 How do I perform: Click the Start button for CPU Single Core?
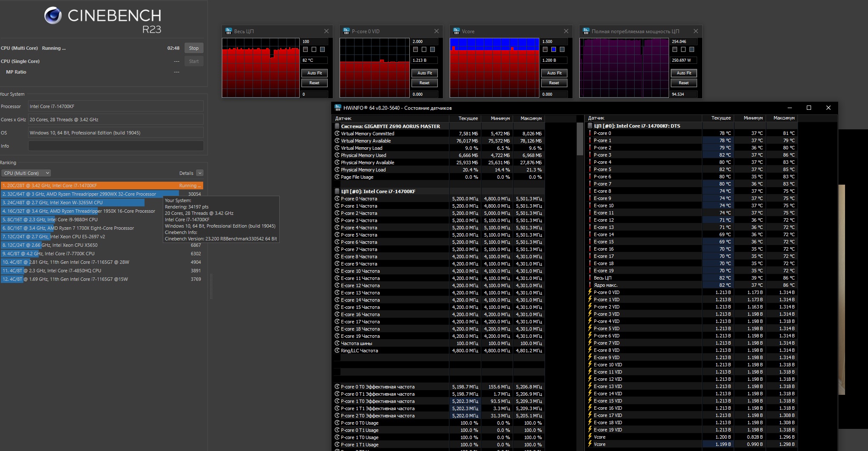pyautogui.click(x=194, y=61)
